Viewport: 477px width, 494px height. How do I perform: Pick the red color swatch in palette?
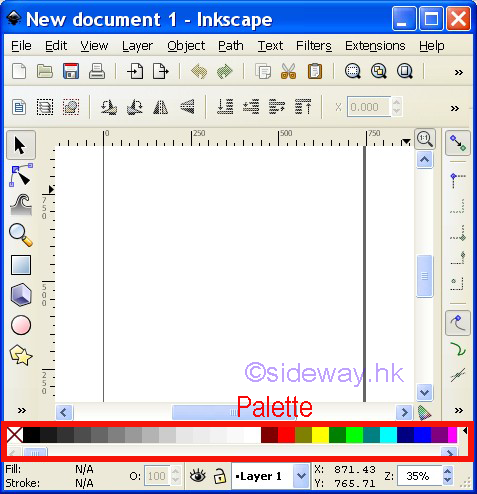pyautogui.click(x=286, y=435)
